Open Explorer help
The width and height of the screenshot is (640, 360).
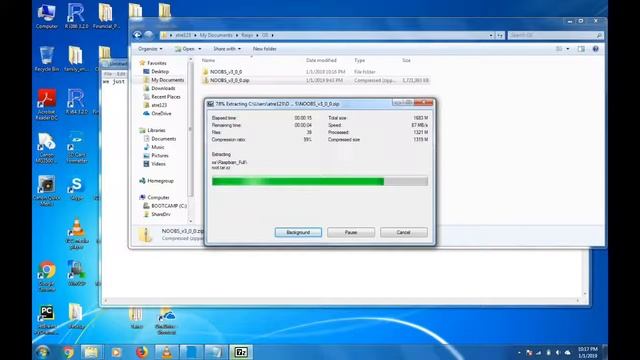pos(596,49)
